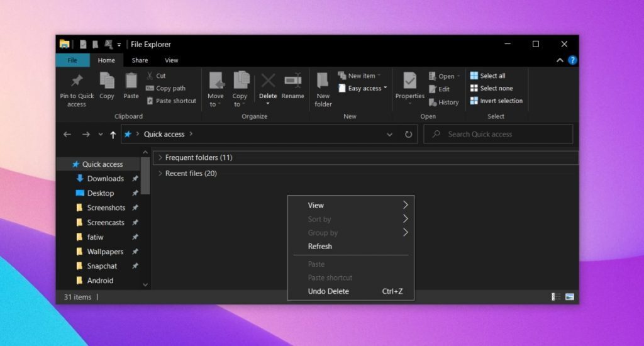This screenshot has height=346, width=644.
Task: Click the navigation pane scrollbar
Action: pyautogui.click(x=145, y=176)
